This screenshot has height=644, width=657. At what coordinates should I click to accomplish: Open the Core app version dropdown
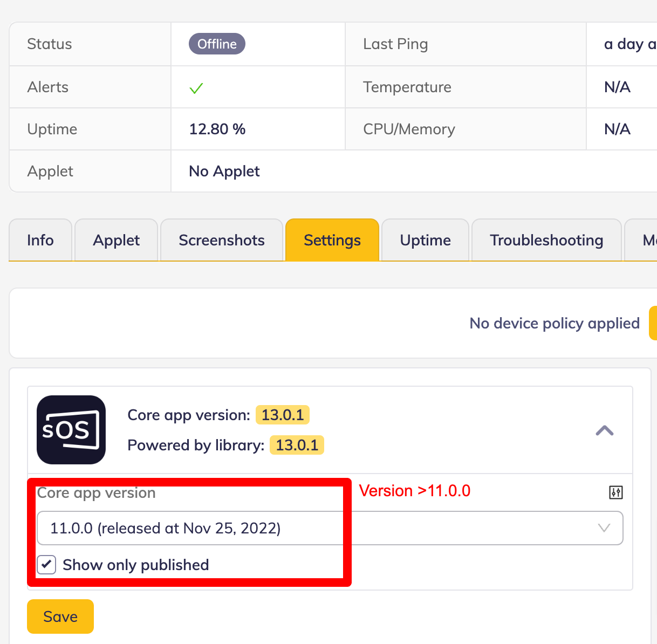click(x=330, y=528)
